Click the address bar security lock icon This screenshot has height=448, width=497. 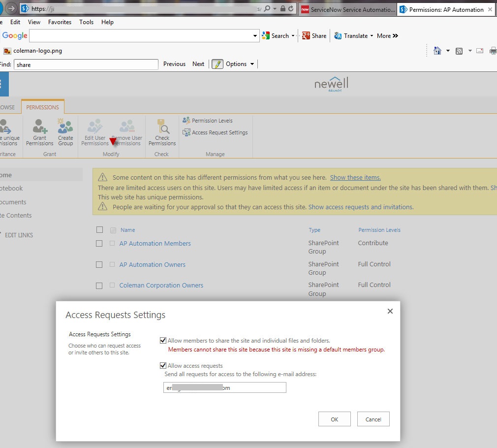click(283, 8)
